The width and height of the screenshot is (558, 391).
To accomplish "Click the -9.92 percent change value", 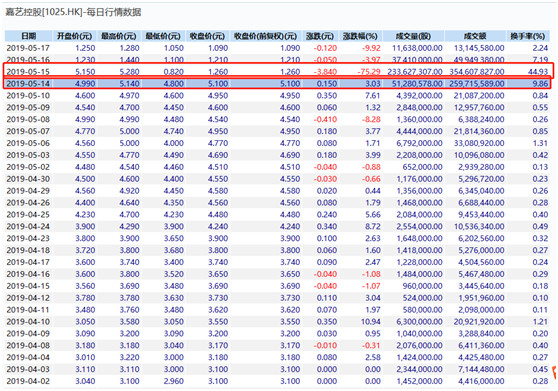I will tap(371, 48).
